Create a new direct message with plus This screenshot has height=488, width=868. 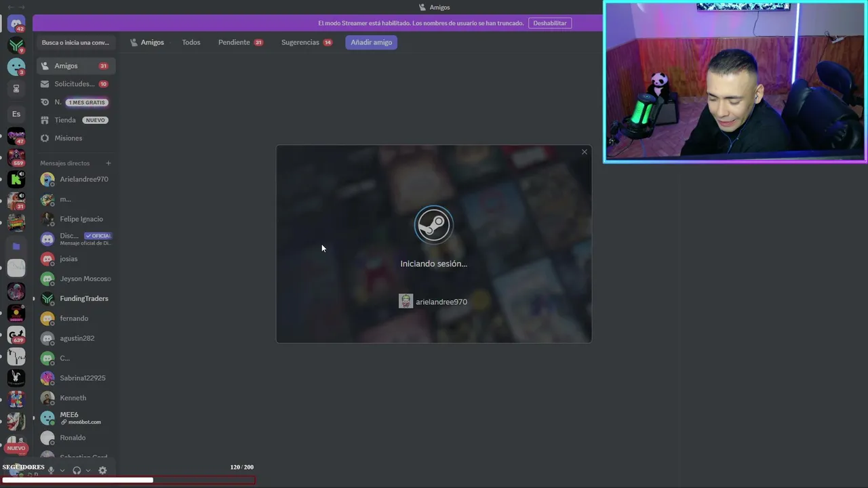[x=108, y=163]
